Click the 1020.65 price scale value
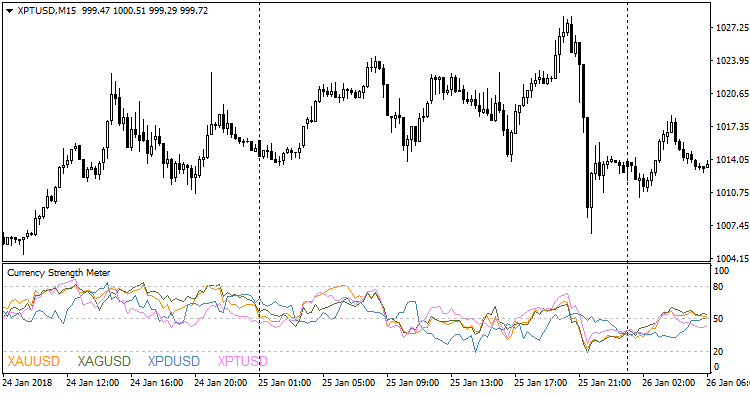This screenshot has height=394, width=750. tap(732, 94)
